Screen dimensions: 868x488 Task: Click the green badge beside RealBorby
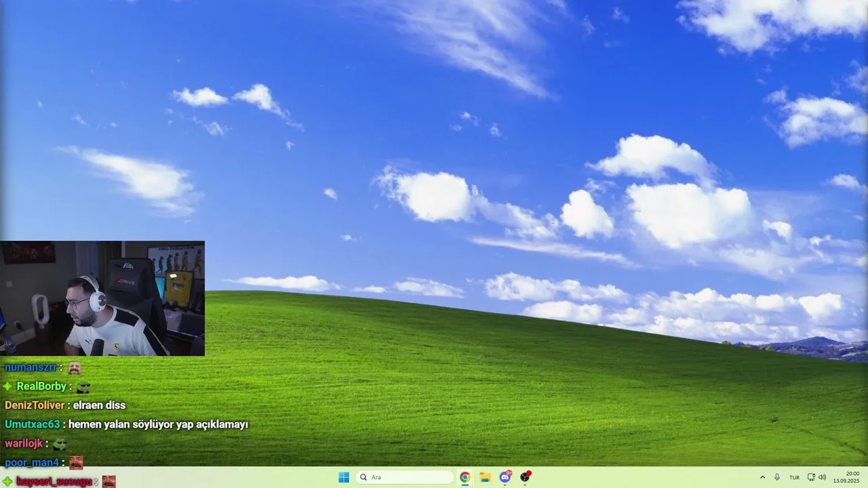(7, 386)
